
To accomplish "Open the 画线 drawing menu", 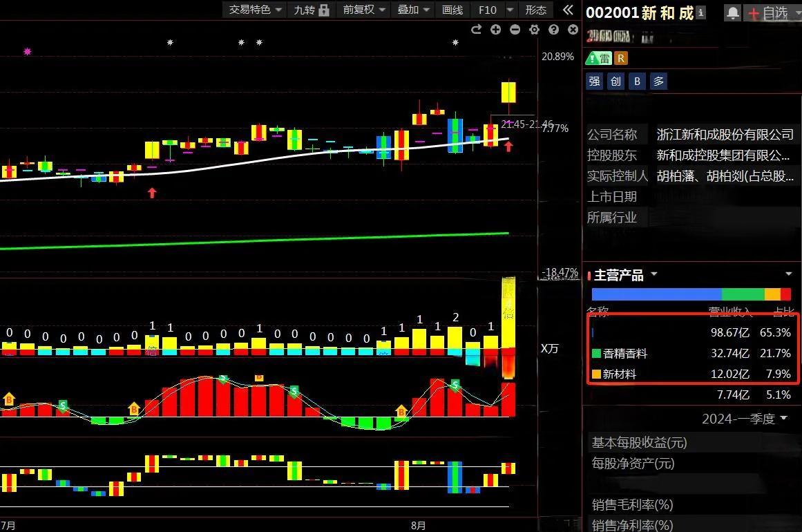I will click(452, 10).
